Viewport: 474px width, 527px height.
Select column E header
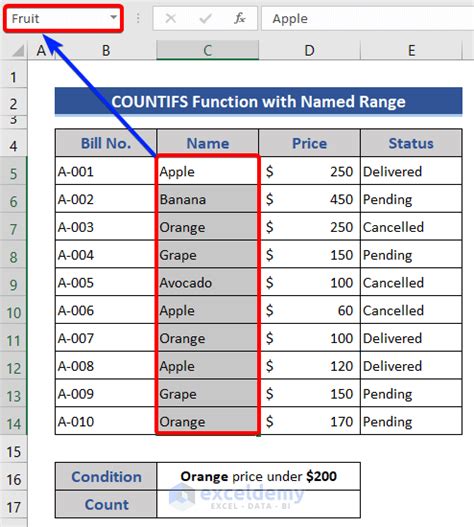411,51
